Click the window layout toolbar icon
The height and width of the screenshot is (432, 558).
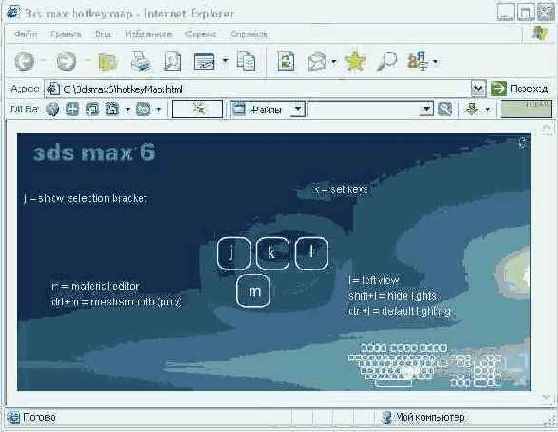point(204,61)
